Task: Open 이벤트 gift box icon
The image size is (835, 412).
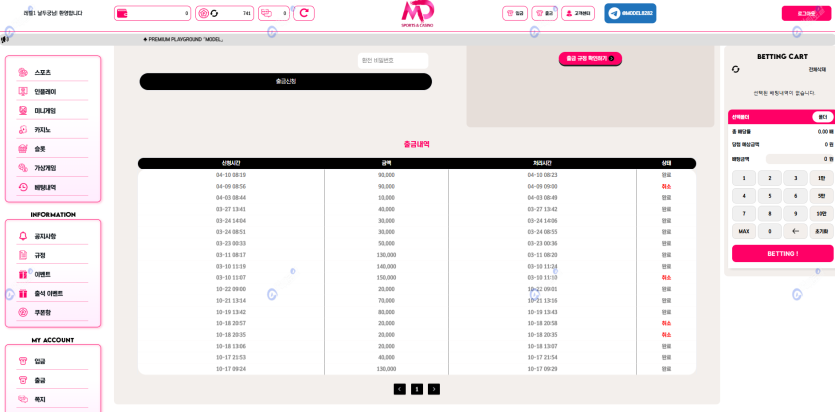Action: [x=23, y=274]
